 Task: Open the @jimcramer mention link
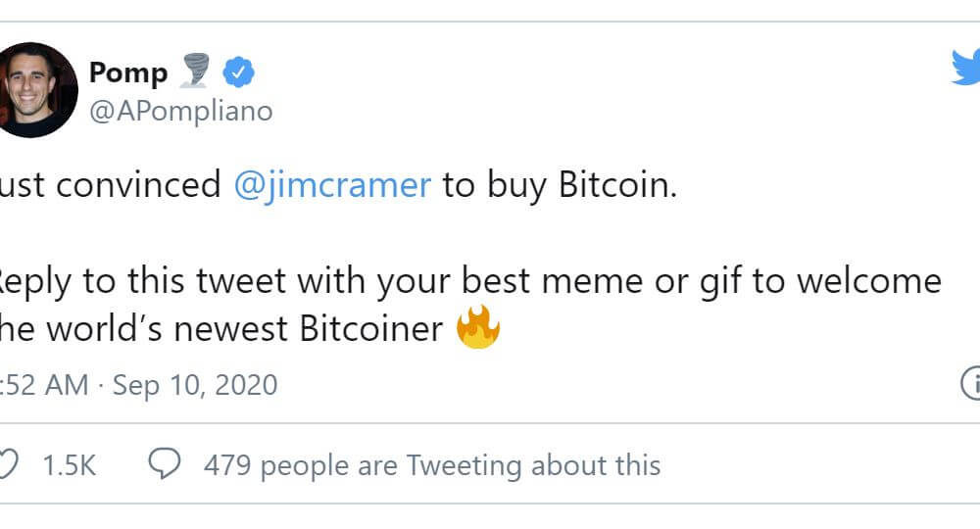coord(332,185)
